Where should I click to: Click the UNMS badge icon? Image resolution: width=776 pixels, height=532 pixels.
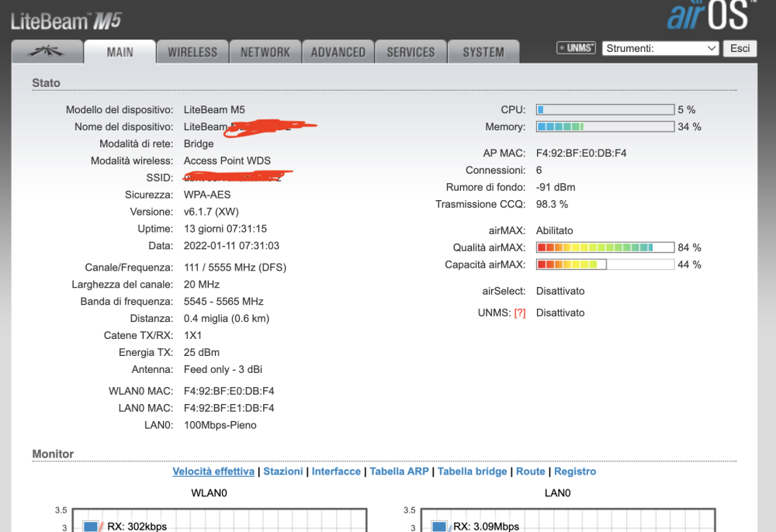click(x=576, y=48)
